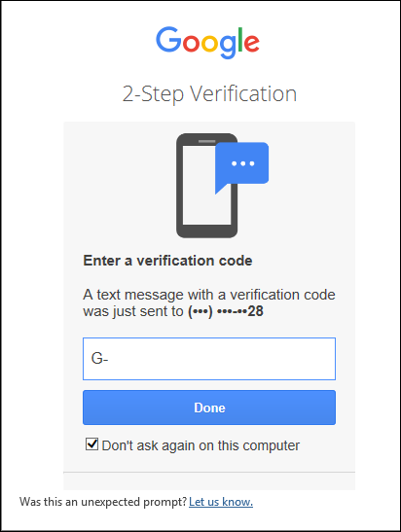Click the blue capital G of Google
The image size is (401, 532).
[x=168, y=39]
